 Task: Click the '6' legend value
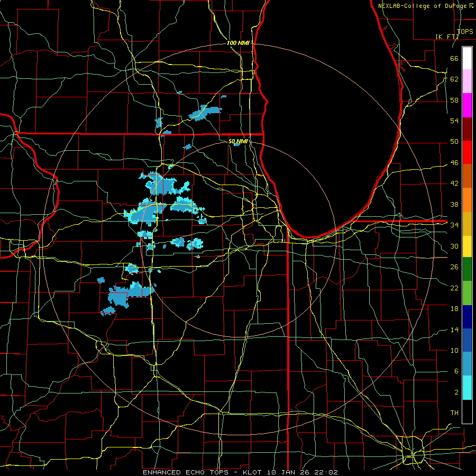[x=456, y=371]
